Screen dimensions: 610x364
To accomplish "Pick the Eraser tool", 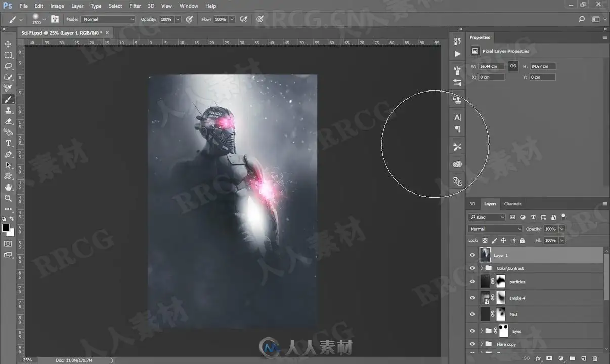I will [8, 121].
